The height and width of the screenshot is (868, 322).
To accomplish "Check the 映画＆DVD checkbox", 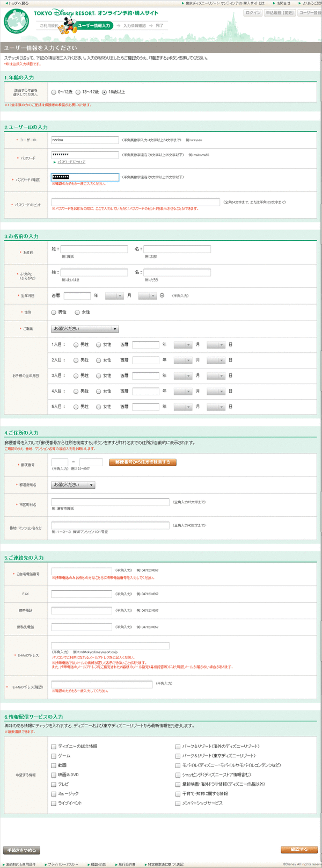I will [54, 775].
